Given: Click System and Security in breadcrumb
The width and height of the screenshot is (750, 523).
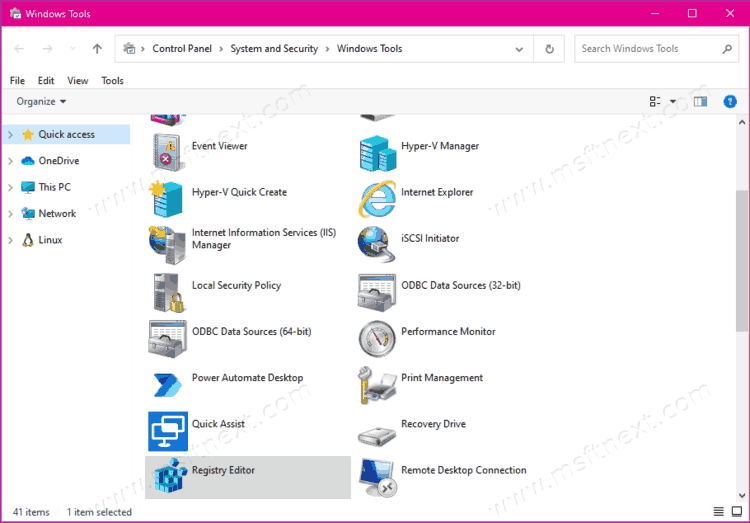Looking at the screenshot, I should [274, 49].
